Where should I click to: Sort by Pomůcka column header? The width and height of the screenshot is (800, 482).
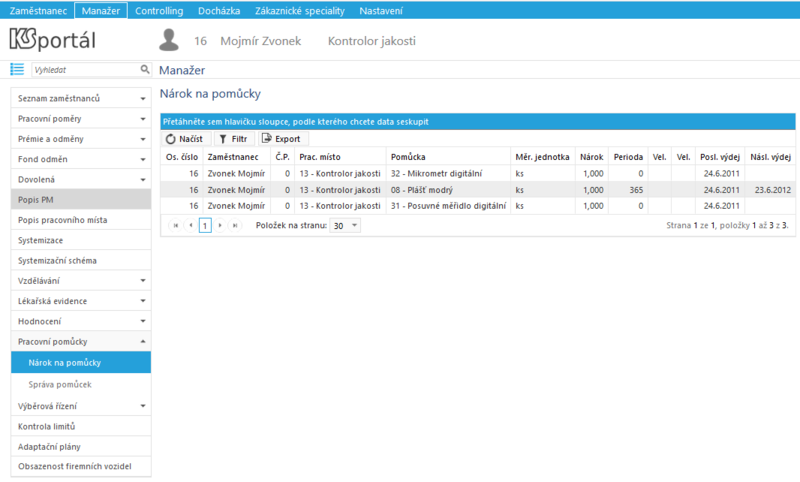point(448,157)
